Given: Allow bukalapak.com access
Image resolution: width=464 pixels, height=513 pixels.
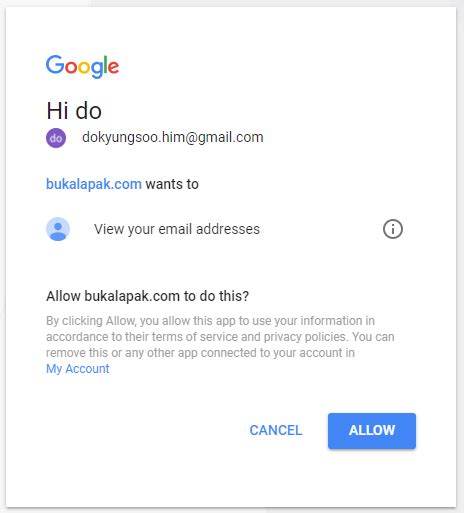Looking at the screenshot, I should 372,431.
